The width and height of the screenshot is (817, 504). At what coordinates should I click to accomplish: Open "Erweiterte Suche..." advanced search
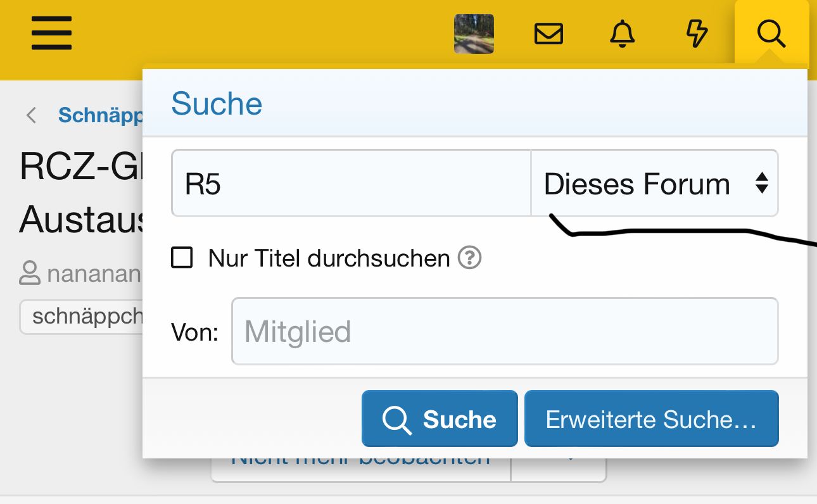pos(651,419)
